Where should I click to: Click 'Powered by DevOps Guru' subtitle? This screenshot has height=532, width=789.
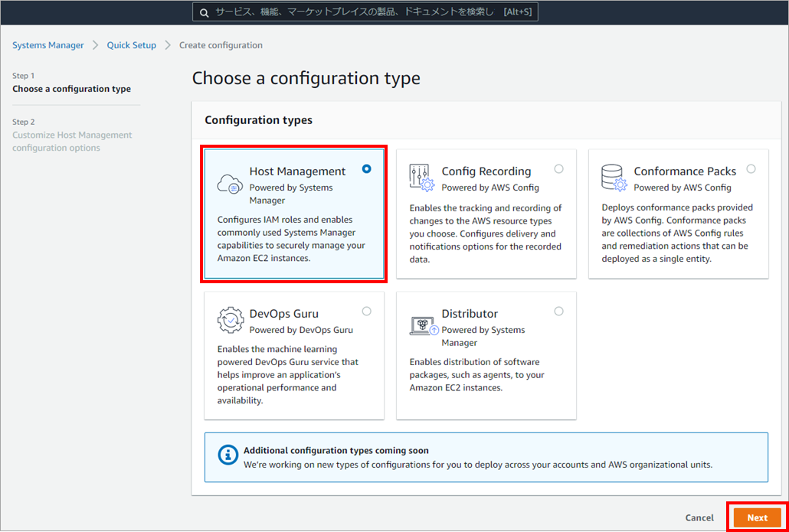click(301, 330)
